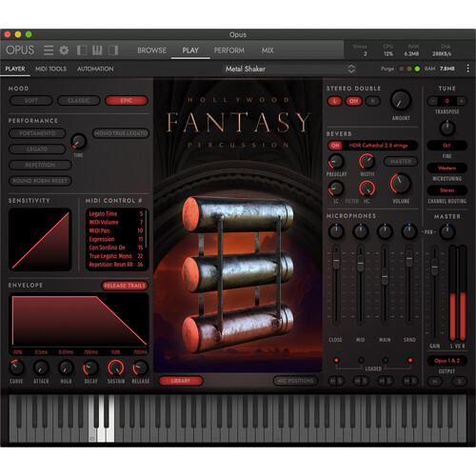Click the envelope Attack knob
Screen dimensions: 476x476
(x=41, y=367)
